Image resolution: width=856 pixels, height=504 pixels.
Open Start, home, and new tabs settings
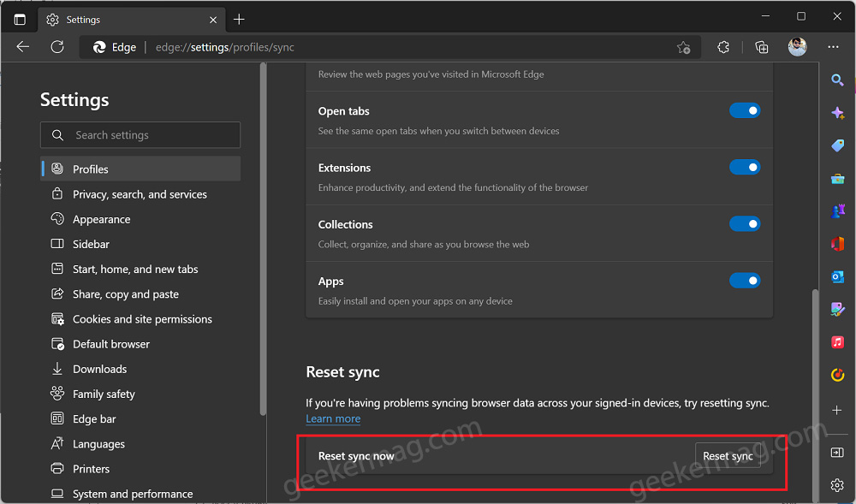click(x=140, y=270)
